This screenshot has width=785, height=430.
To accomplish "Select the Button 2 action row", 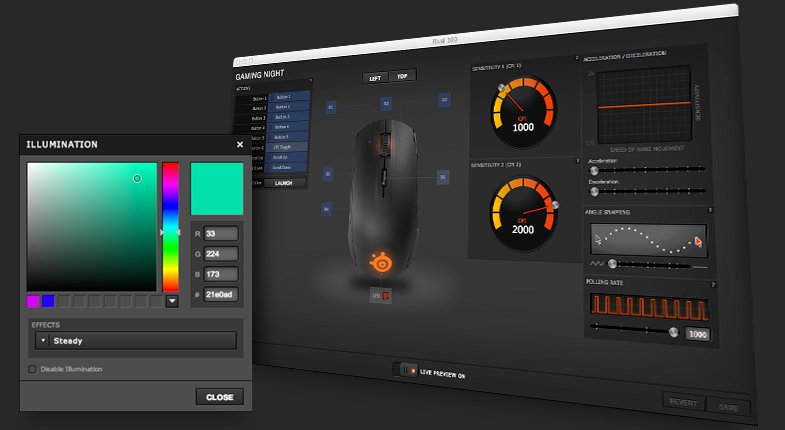I will [x=289, y=107].
